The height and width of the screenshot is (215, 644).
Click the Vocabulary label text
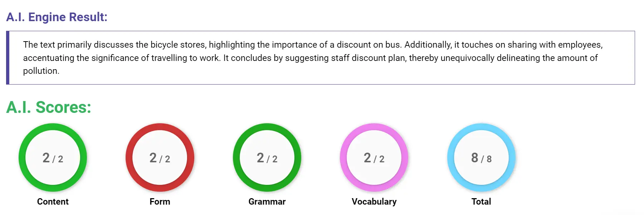tap(375, 201)
